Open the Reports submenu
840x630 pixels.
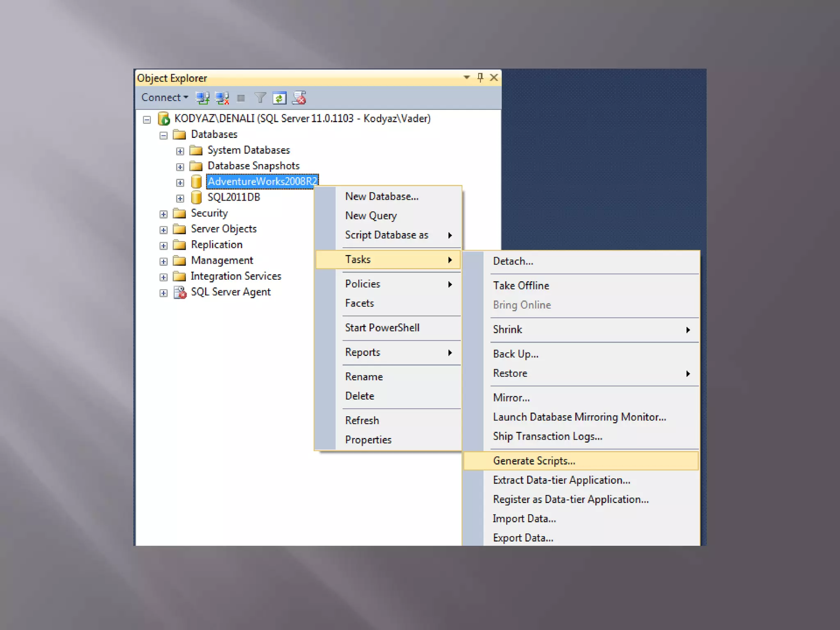[388, 352]
